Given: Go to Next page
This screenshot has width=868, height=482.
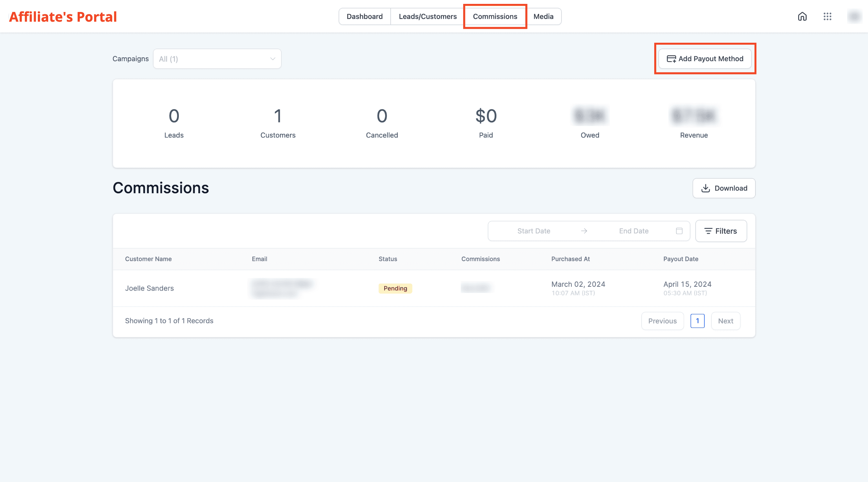Looking at the screenshot, I should point(725,321).
